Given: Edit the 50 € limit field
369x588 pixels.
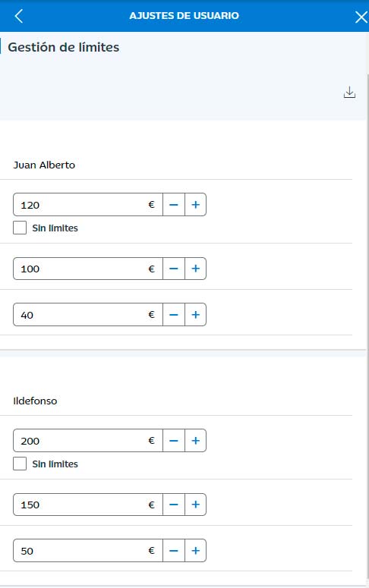Looking at the screenshot, I should [x=88, y=551].
